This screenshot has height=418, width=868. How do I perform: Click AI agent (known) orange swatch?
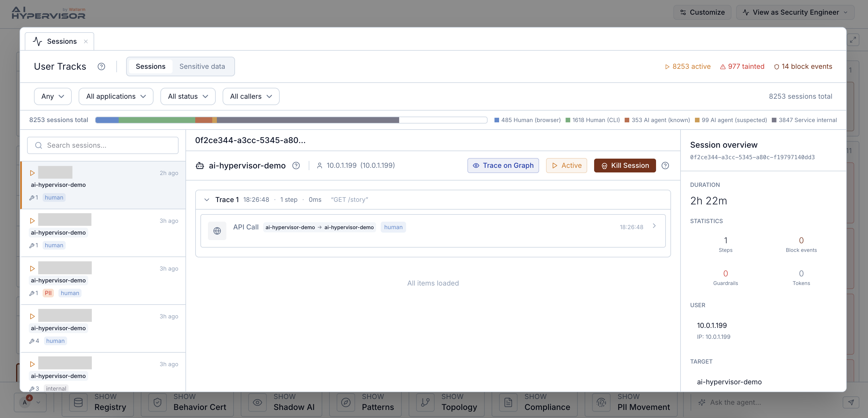tap(627, 120)
